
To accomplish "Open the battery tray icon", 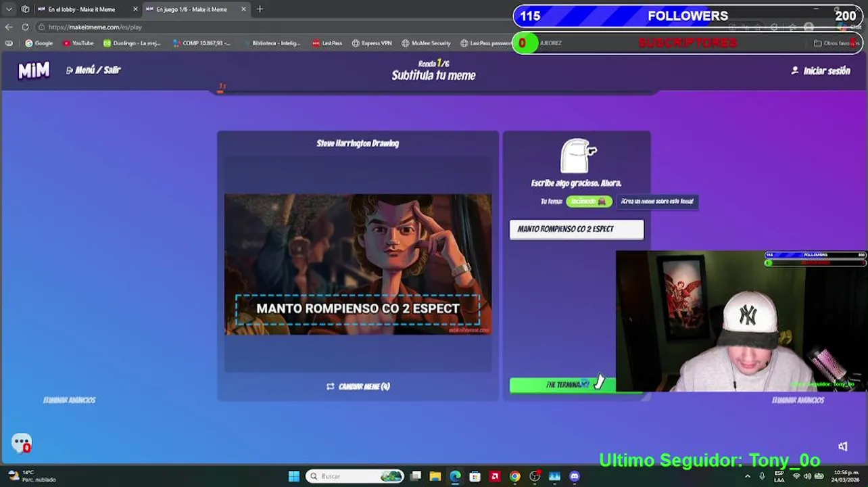I will tap(819, 476).
